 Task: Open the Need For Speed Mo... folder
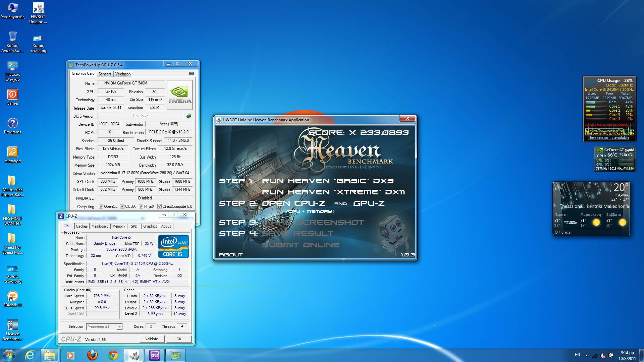(x=13, y=244)
